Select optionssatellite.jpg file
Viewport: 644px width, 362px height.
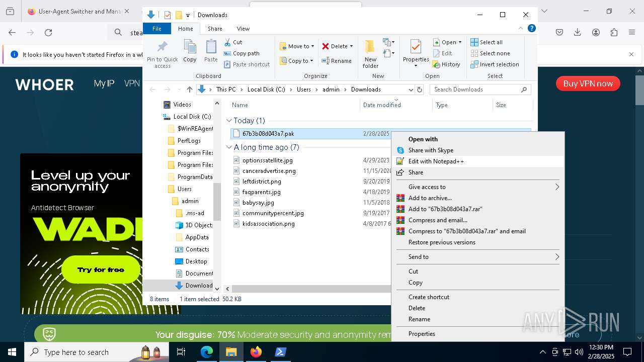point(267,160)
